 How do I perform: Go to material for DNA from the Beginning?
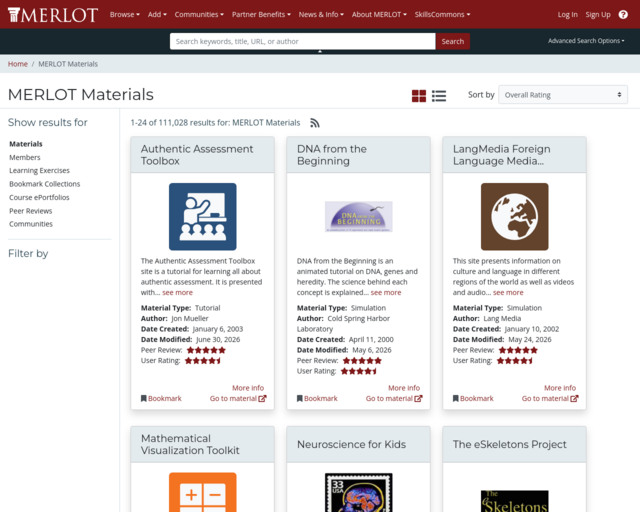point(394,398)
